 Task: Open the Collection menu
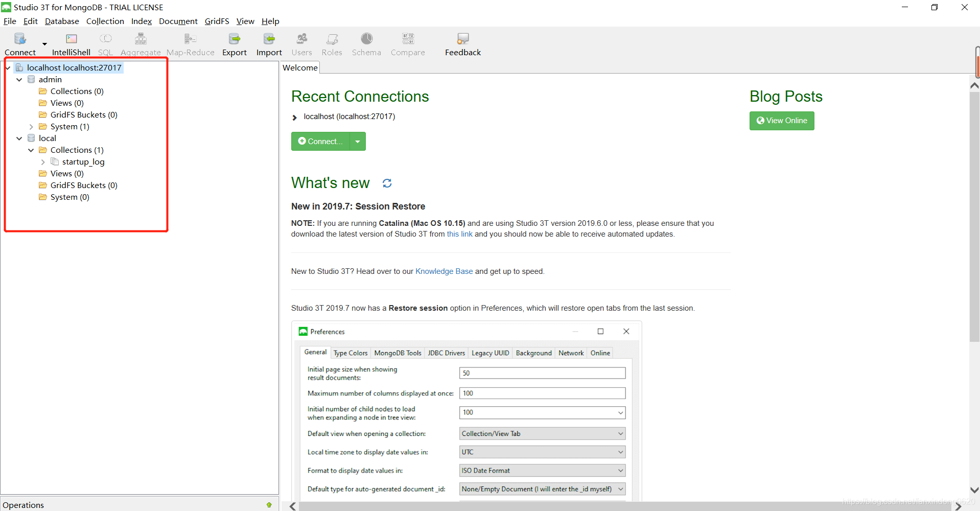click(x=105, y=21)
